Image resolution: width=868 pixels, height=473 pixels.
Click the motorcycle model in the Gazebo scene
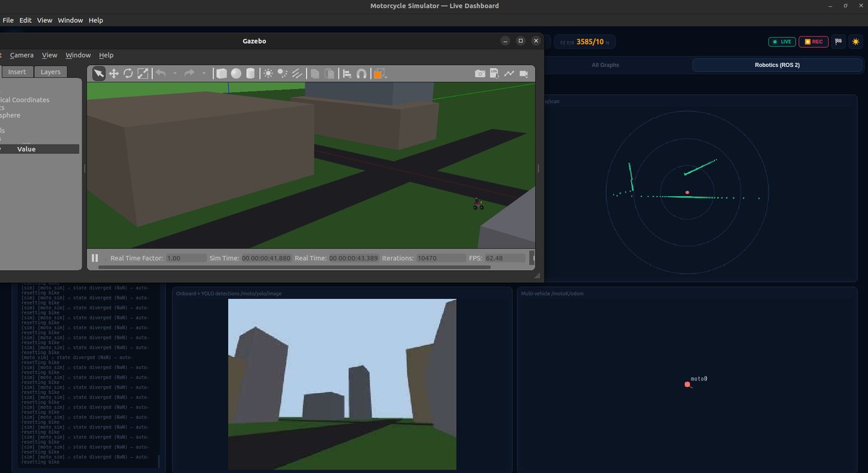pos(478,204)
